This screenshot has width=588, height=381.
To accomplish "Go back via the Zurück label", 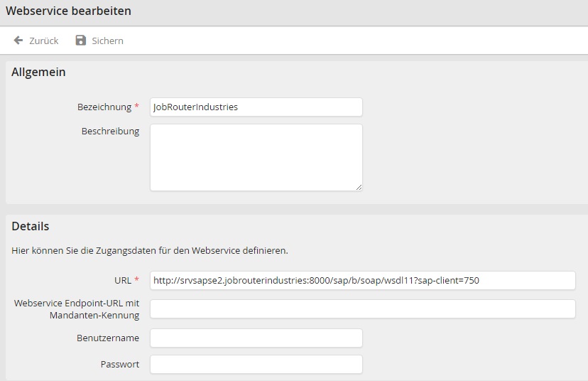I will click(43, 41).
